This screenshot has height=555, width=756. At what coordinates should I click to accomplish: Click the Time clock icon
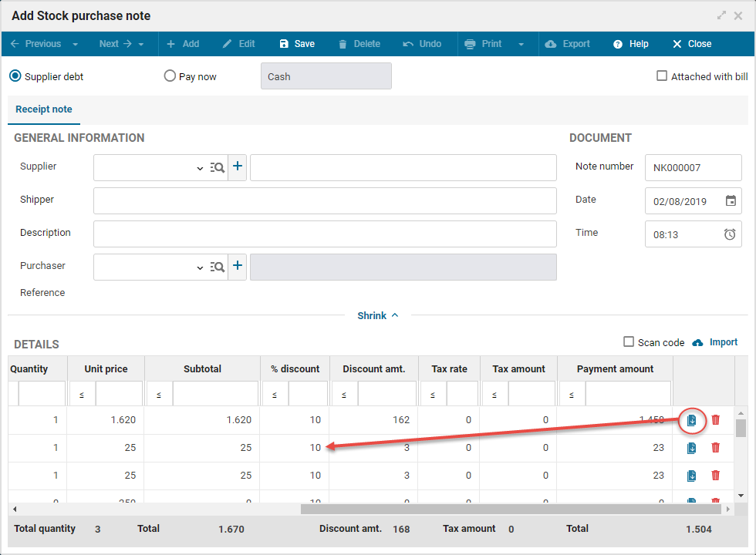pos(730,234)
